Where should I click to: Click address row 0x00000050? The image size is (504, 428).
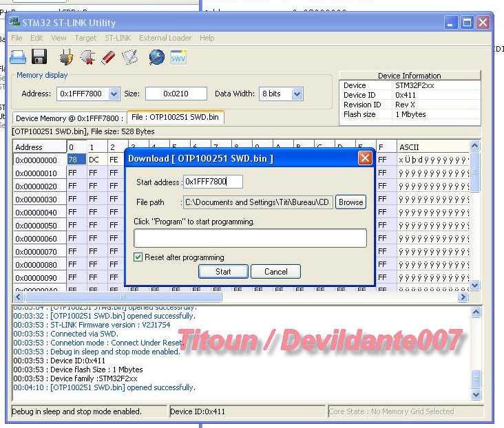(39, 226)
